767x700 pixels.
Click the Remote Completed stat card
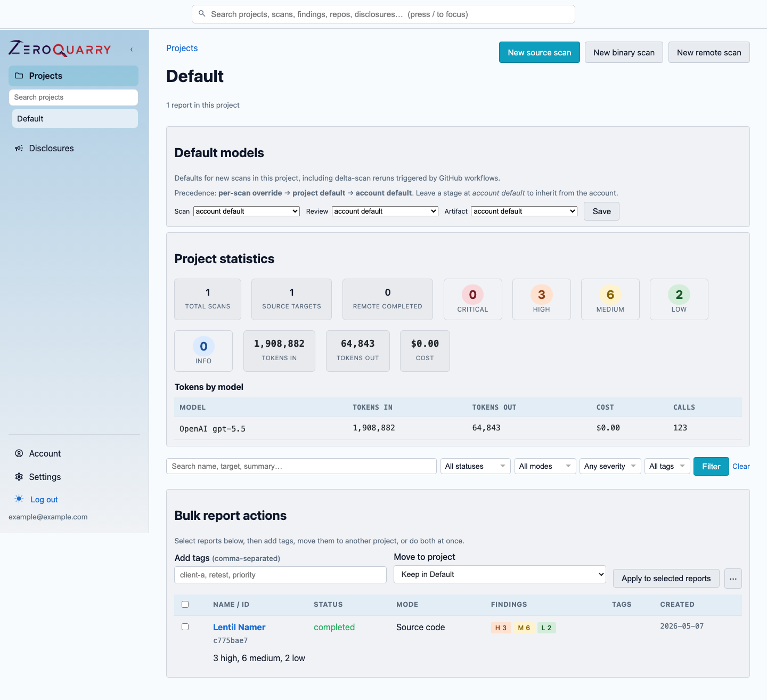pos(388,299)
